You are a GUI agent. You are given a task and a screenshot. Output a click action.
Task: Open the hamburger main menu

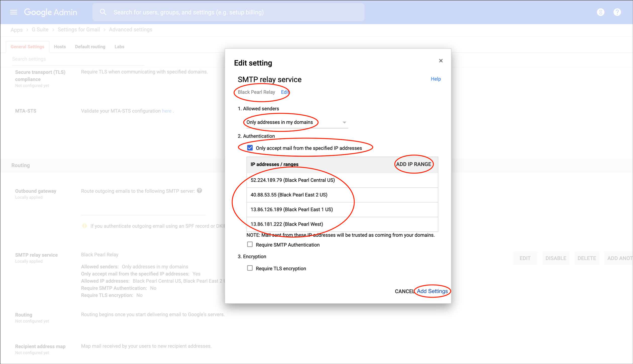pyautogui.click(x=14, y=12)
